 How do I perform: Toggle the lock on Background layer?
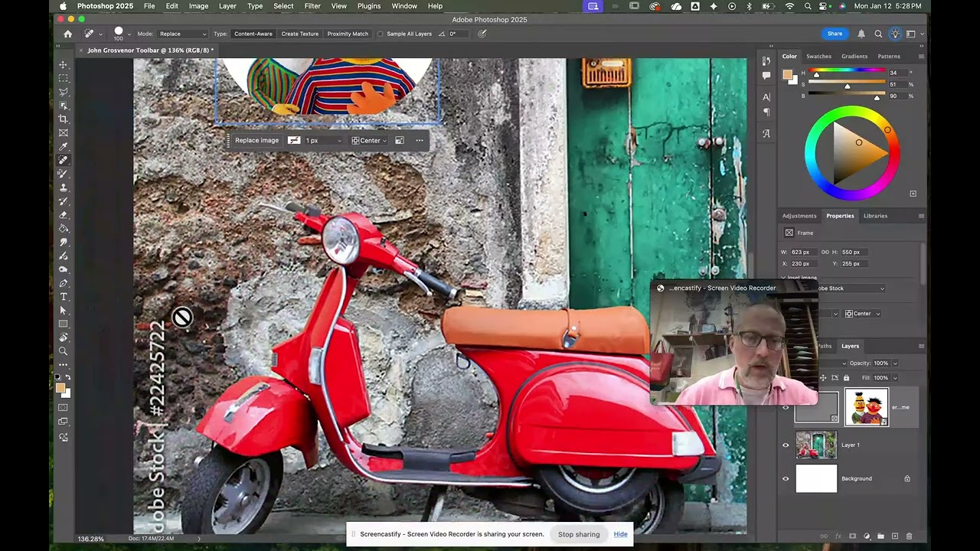[907, 479]
